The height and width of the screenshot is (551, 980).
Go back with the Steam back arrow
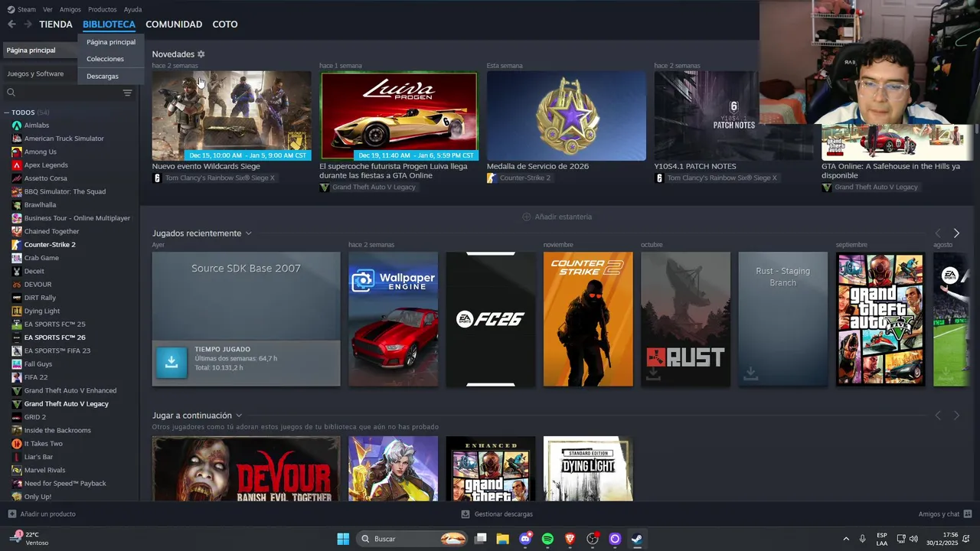(x=11, y=24)
